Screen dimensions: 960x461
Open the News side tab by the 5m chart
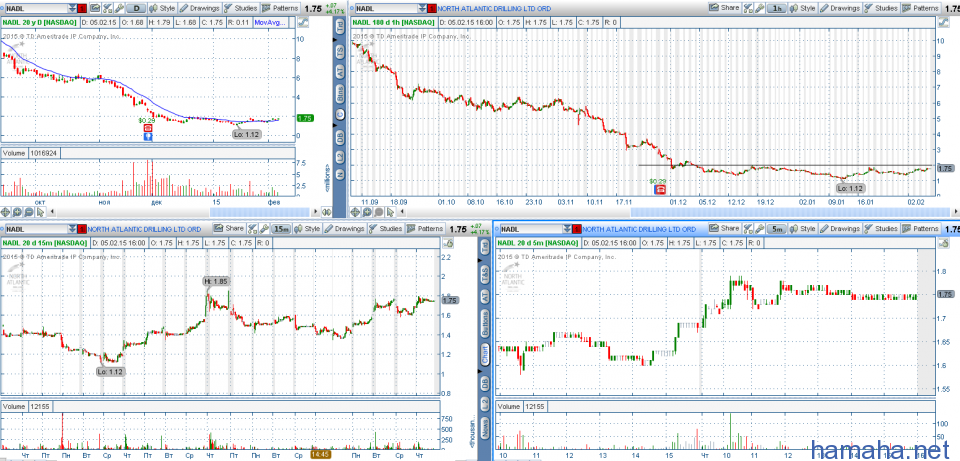pos(485,427)
